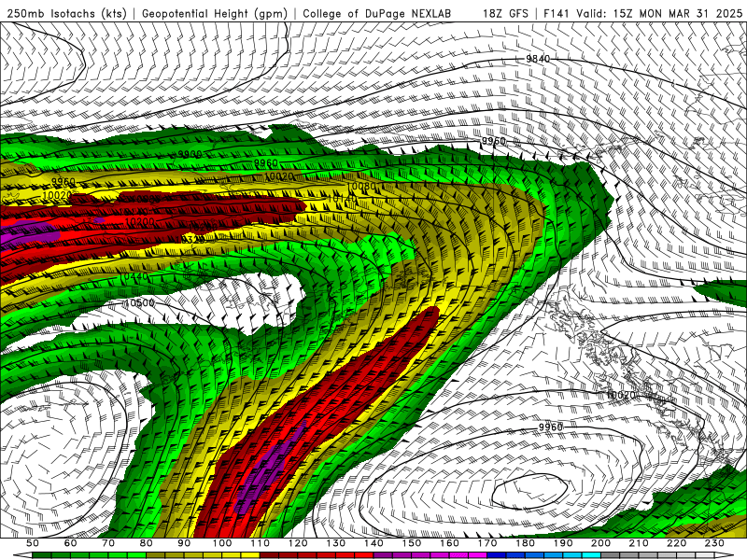Click the '250mb Isotachs (kts)' title text
This screenshot has height=560, width=747.
67,14
